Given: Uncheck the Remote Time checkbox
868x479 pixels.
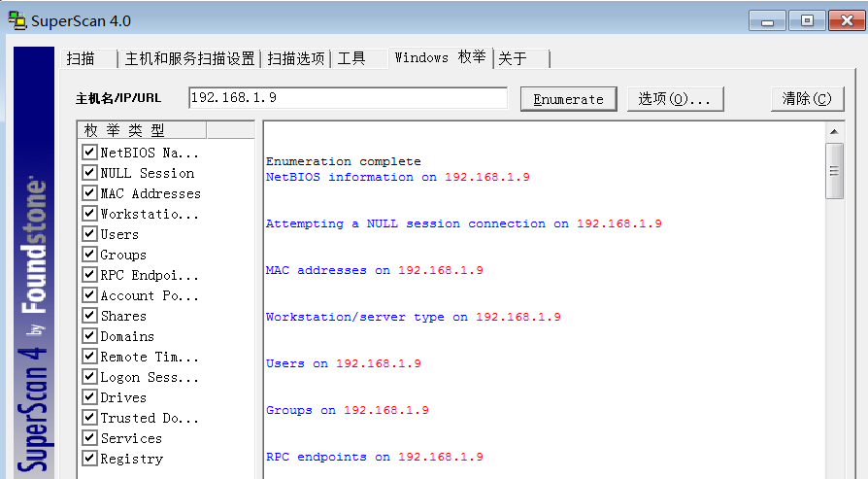Looking at the screenshot, I should (89, 357).
